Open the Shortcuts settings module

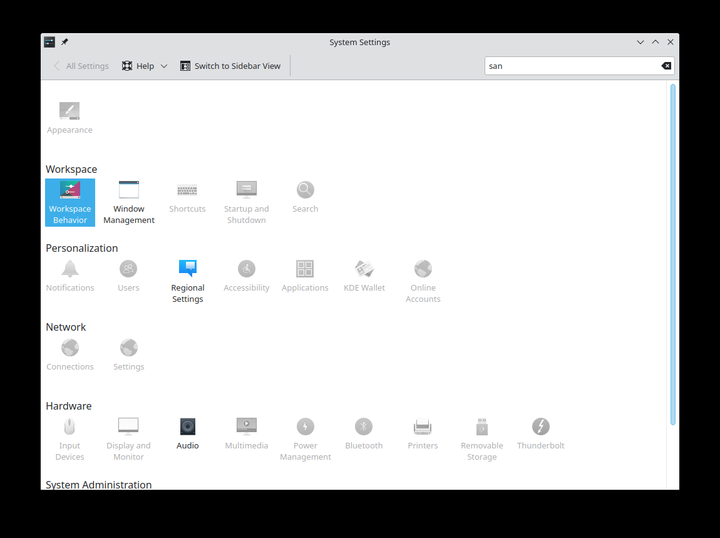coord(187,197)
